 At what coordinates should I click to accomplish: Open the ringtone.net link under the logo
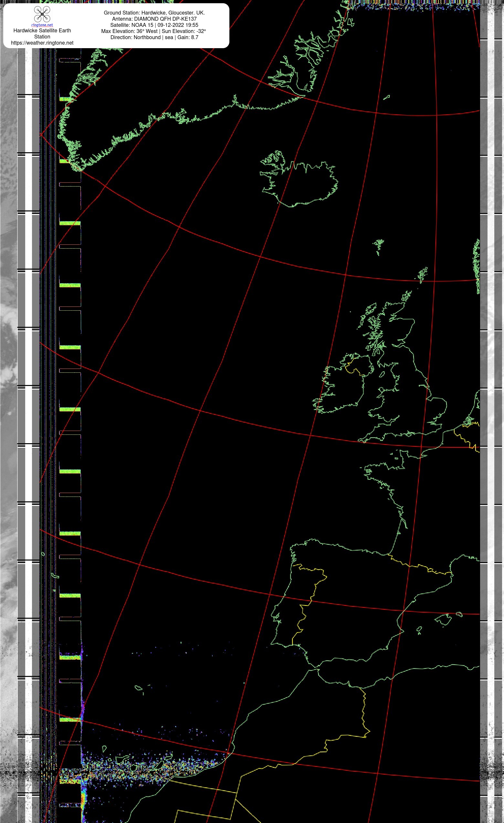pyautogui.click(x=42, y=25)
